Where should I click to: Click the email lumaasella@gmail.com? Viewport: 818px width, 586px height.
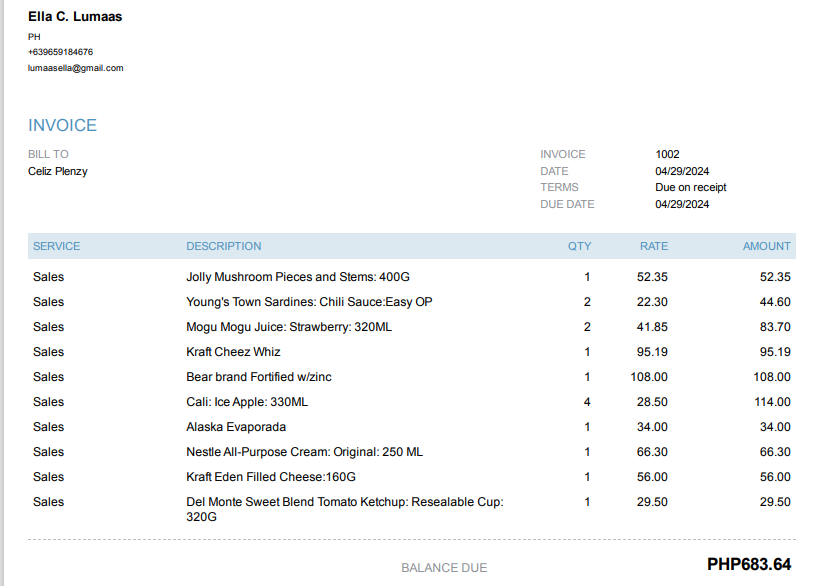tap(76, 68)
